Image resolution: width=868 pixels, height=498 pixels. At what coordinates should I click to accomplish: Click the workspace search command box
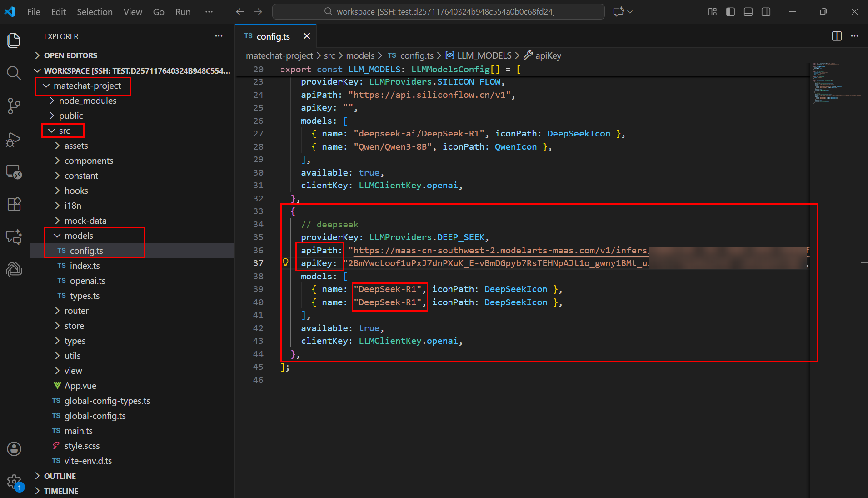pyautogui.click(x=438, y=12)
